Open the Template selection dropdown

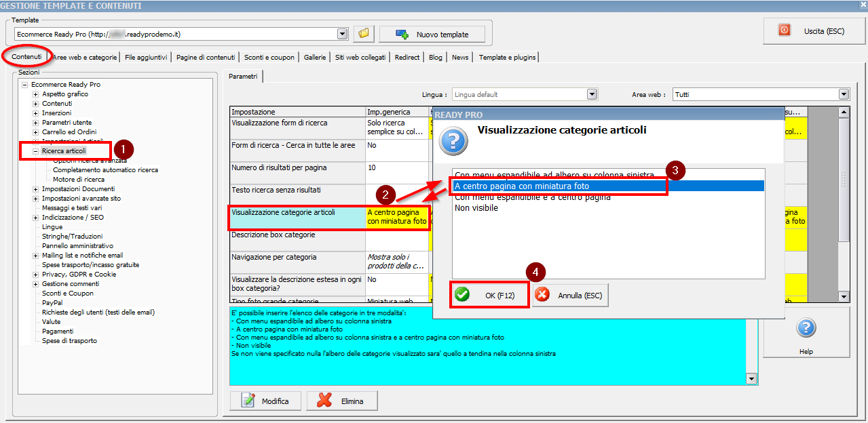[x=342, y=34]
